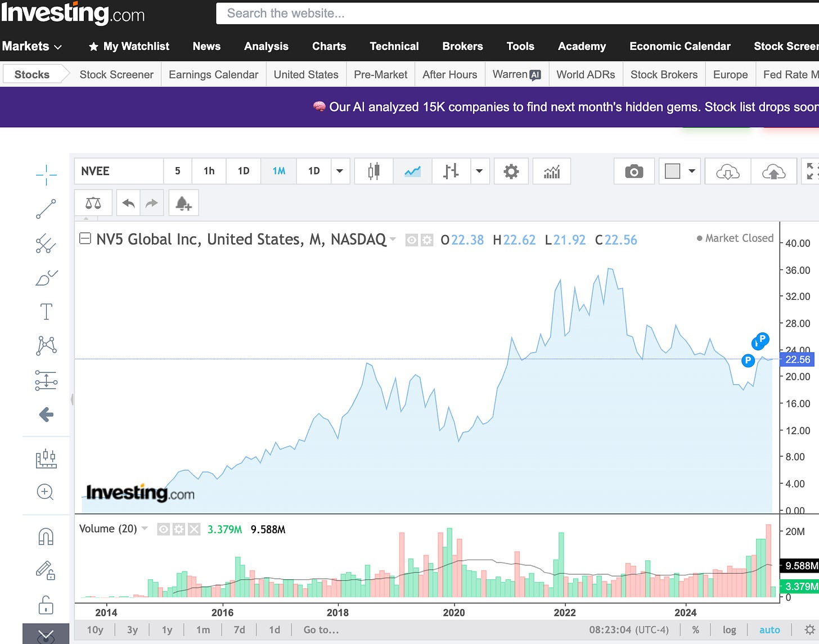The height and width of the screenshot is (644, 819).
Task: Select the pattern drawing tool
Action: coord(46,345)
